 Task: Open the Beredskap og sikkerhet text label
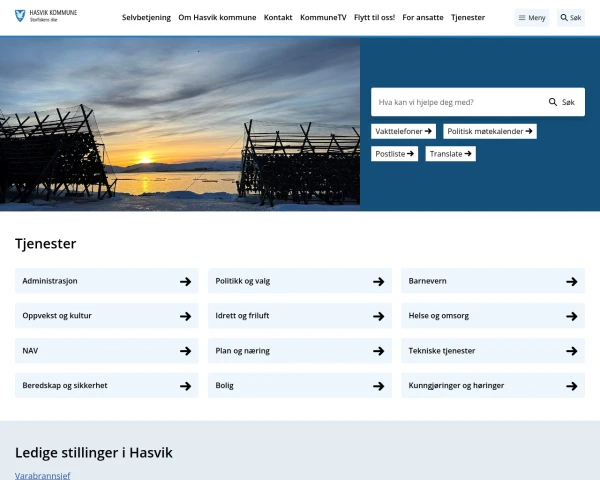(x=65, y=385)
